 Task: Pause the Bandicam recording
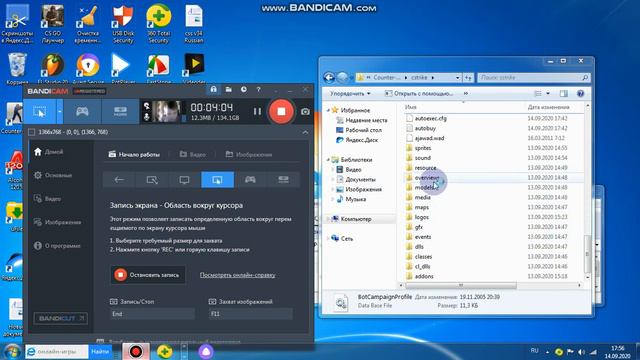pyautogui.click(x=257, y=111)
